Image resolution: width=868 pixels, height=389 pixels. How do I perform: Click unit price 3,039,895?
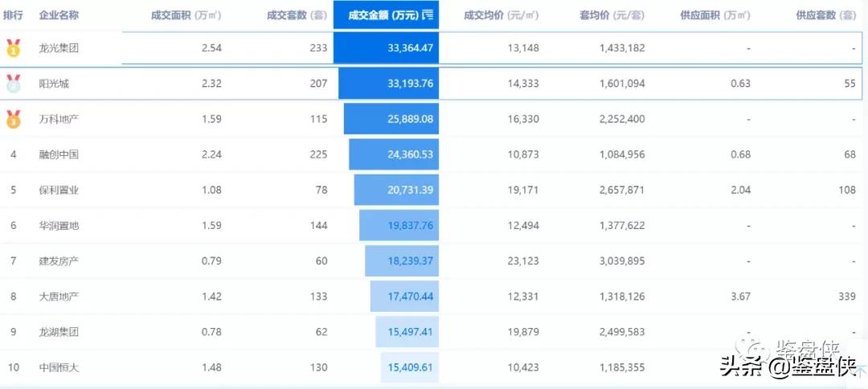coord(622,260)
